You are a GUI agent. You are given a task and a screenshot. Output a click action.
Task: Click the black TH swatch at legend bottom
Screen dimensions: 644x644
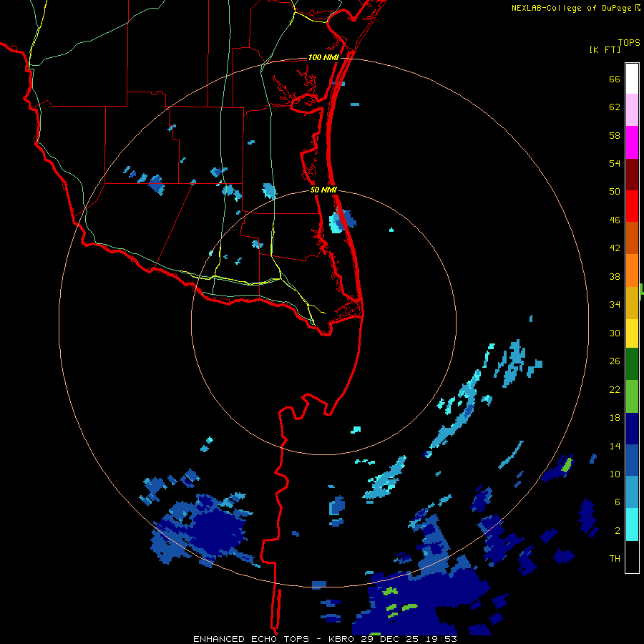coord(632,557)
